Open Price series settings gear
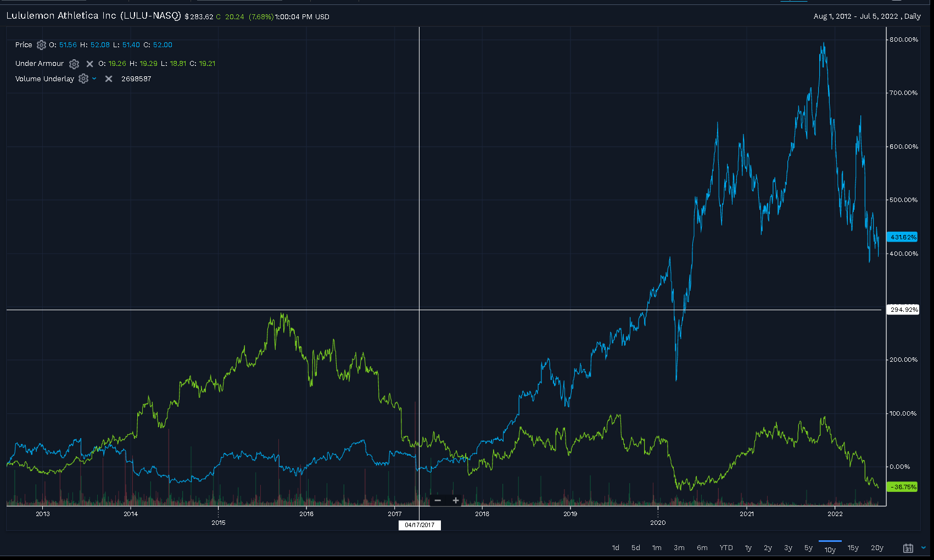 41,45
